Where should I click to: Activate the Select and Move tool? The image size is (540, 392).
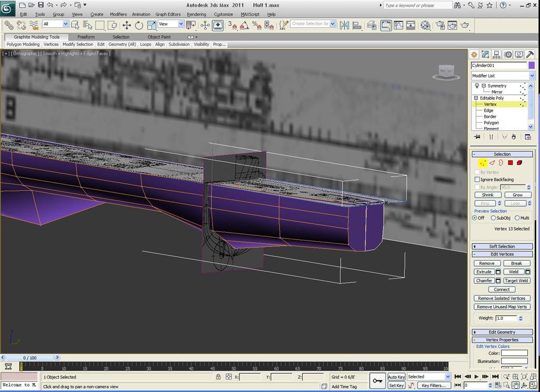pyautogui.click(x=127, y=25)
